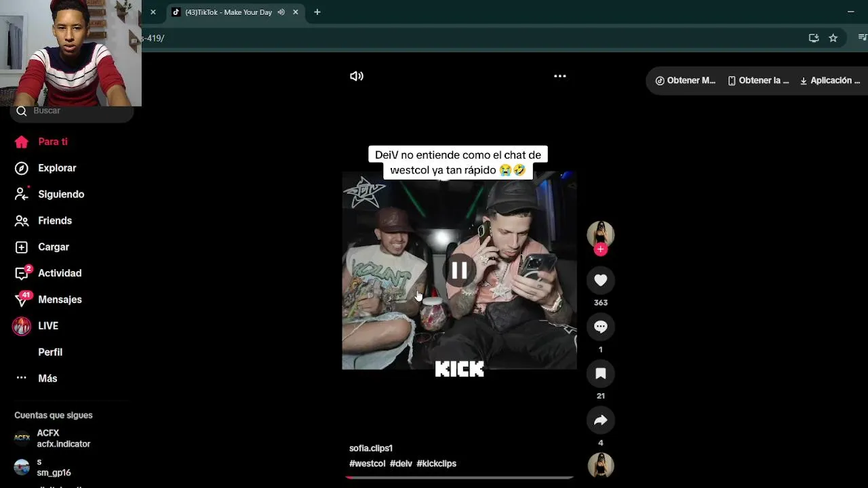868x488 pixels.
Task: Click the video caption about DeiV
Action: [x=458, y=163]
